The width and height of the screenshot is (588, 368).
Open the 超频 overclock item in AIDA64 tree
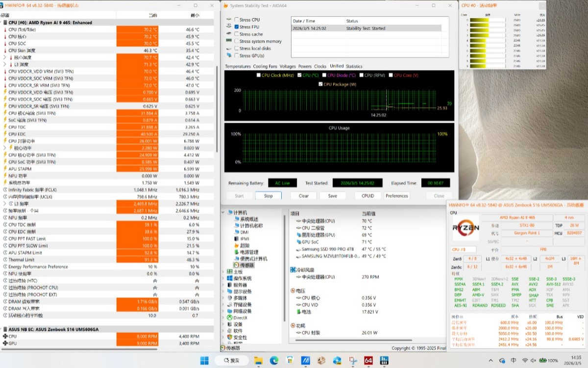[x=245, y=245]
